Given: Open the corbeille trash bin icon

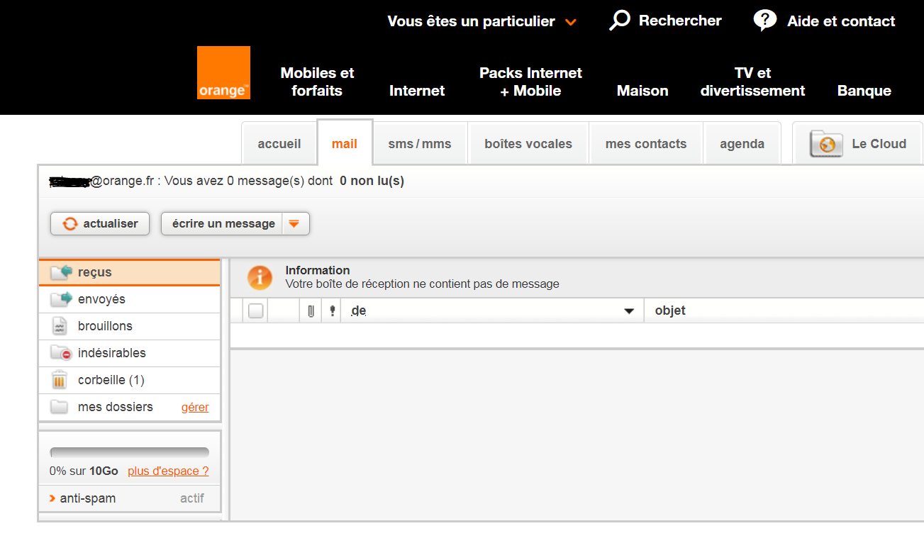Looking at the screenshot, I should (x=60, y=379).
